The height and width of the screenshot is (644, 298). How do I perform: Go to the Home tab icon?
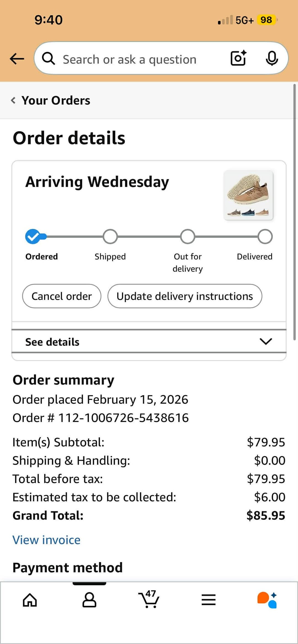[x=30, y=600]
